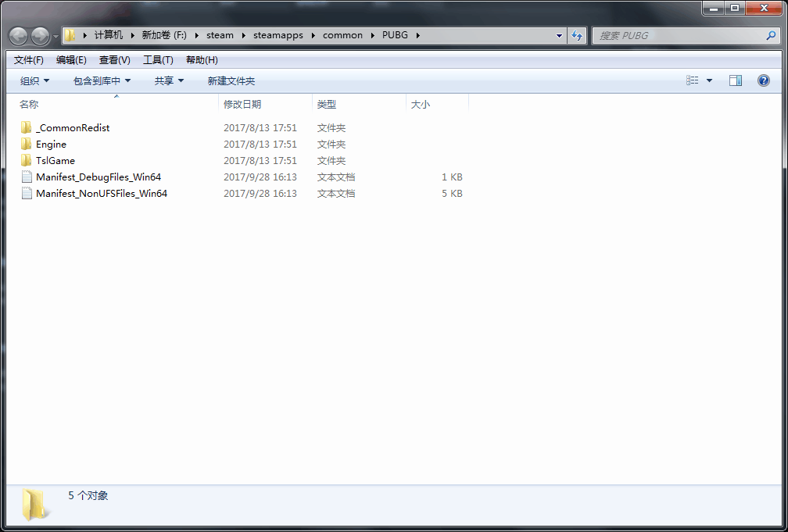Toggle the preview pane icon
788x532 pixels.
coord(735,80)
